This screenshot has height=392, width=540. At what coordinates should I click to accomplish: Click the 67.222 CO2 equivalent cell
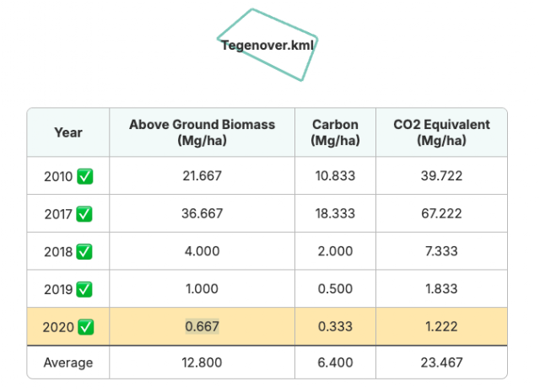tap(441, 213)
